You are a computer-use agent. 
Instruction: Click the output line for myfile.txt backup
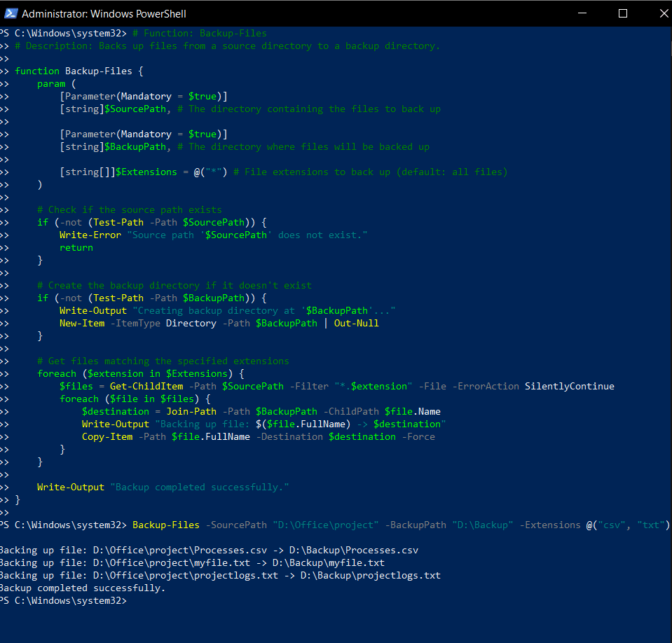pos(193,562)
